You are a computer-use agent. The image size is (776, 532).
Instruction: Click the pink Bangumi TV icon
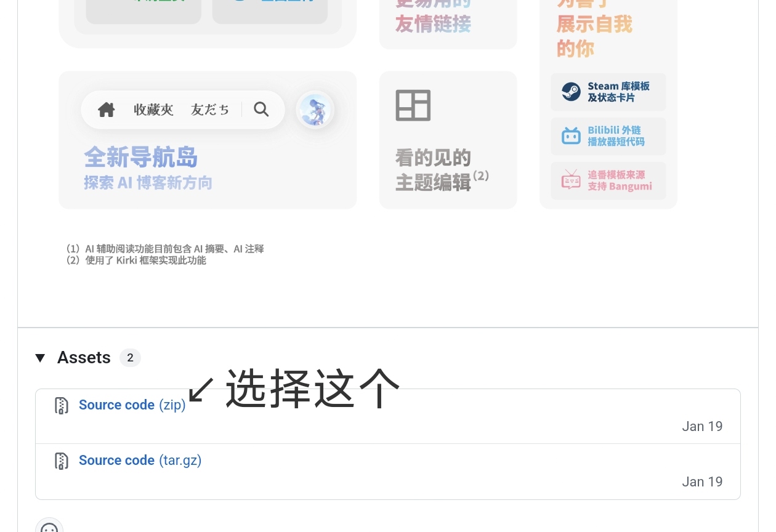pos(571,180)
